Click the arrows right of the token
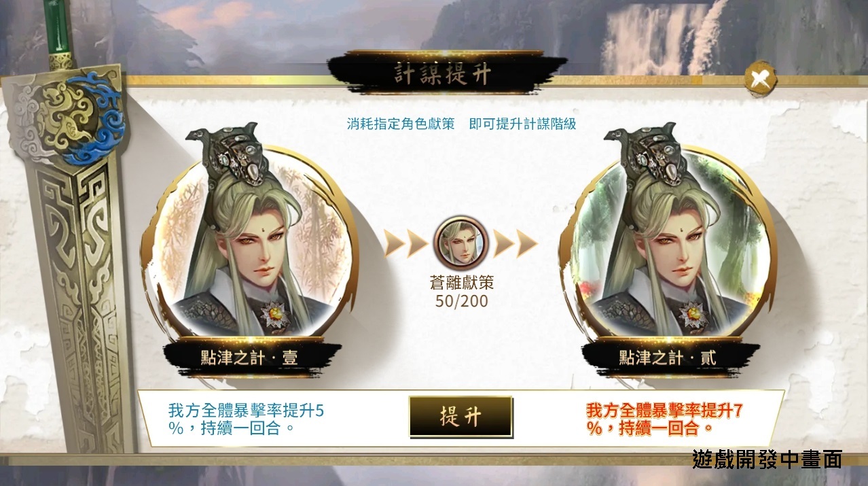 [x=516, y=243]
